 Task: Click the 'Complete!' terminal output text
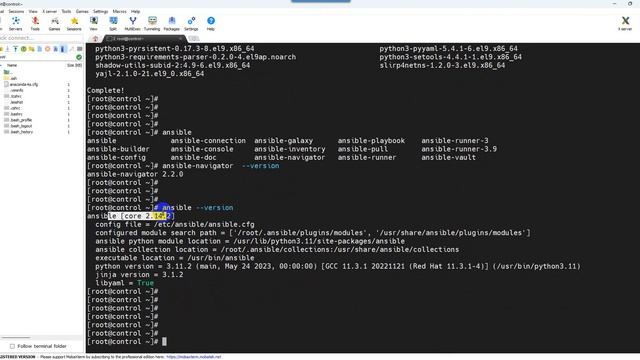[105, 91]
